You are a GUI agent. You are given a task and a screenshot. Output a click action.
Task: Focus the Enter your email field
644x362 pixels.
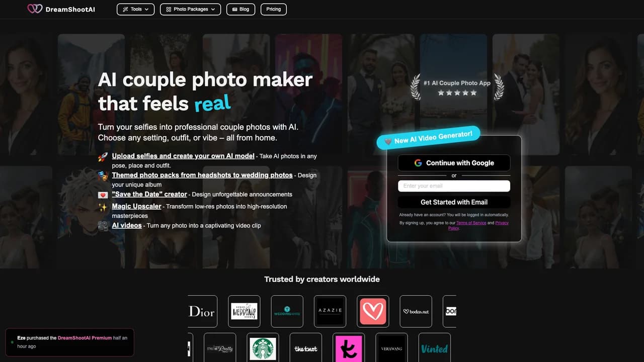click(x=454, y=186)
